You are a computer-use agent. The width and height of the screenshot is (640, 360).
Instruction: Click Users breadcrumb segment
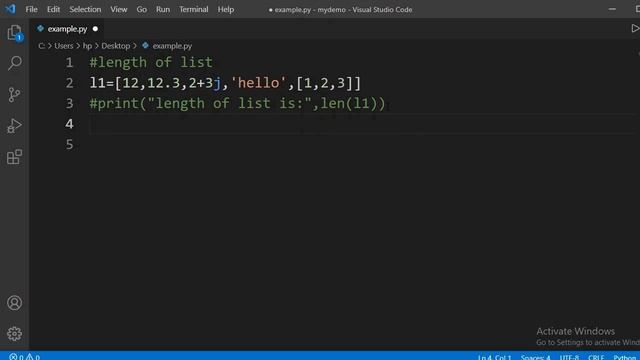click(x=64, y=46)
